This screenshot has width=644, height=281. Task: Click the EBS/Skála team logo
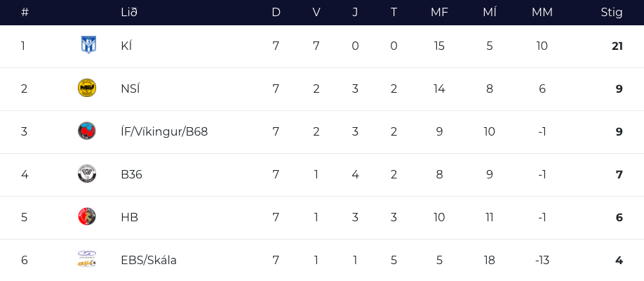tap(87, 260)
